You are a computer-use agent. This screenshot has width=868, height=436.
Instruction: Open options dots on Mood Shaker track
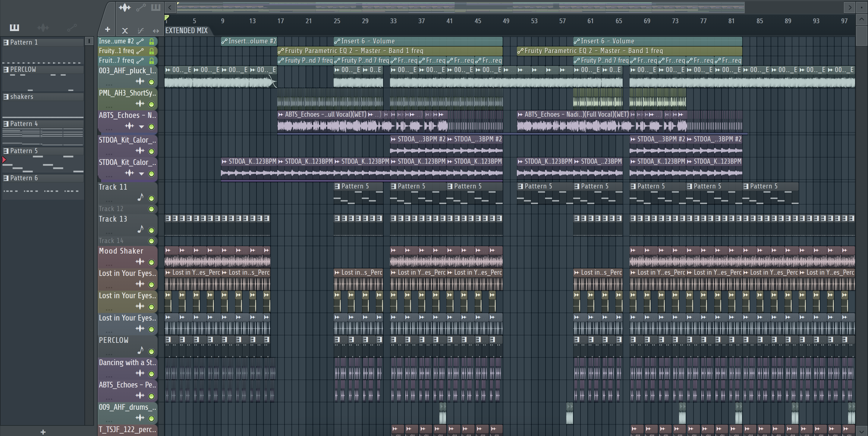(109, 265)
